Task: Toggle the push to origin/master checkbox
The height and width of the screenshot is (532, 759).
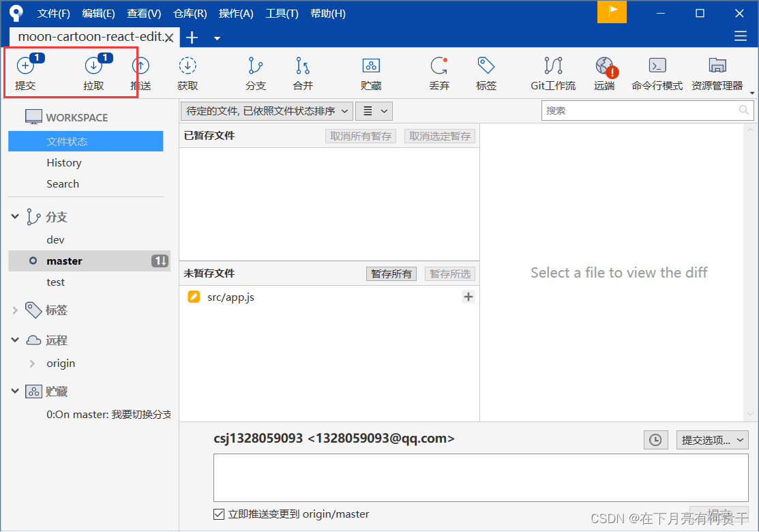Action: tap(219, 514)
